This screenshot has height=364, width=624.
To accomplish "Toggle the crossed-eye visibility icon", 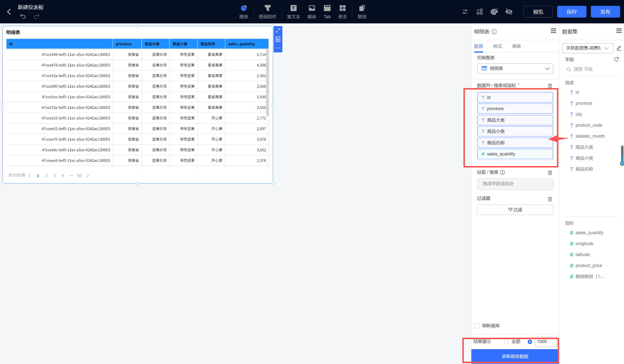I will [509, 12].
